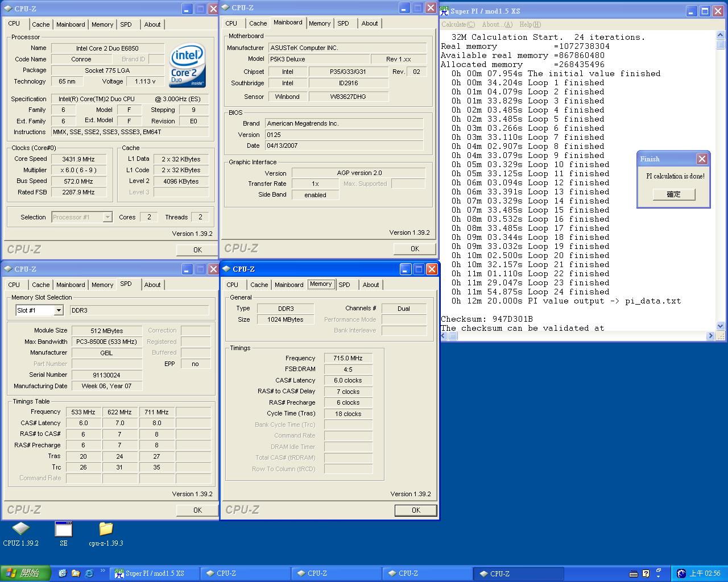Click the motherboard model field P5K3 Deluxe
The width and height of the screenshot is (728, 582).
tap(318, 59)
